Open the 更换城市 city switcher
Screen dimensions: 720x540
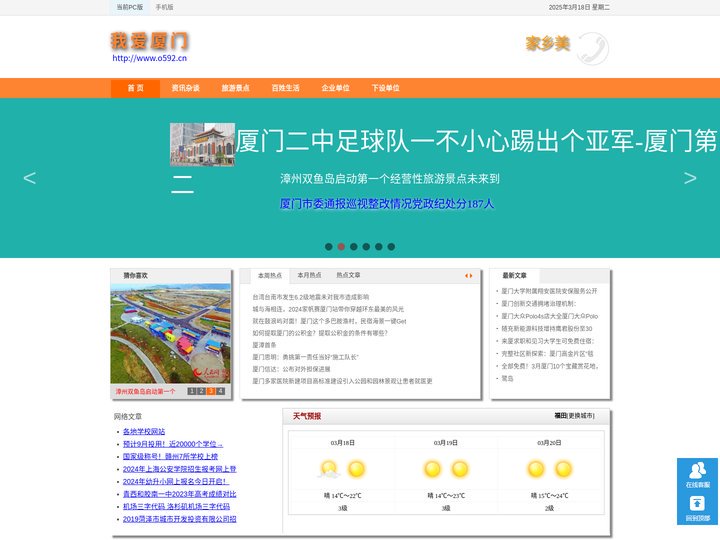point(581,416)
